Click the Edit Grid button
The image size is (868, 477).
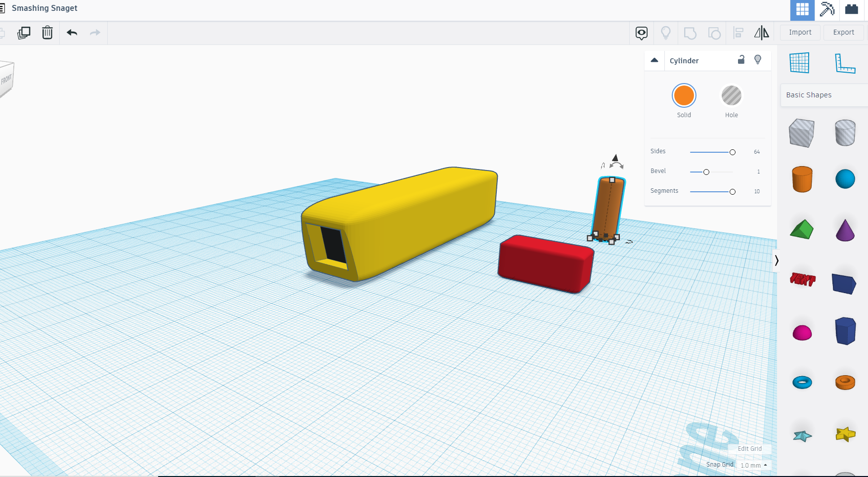pyautogui.click(x=750, y=449)
